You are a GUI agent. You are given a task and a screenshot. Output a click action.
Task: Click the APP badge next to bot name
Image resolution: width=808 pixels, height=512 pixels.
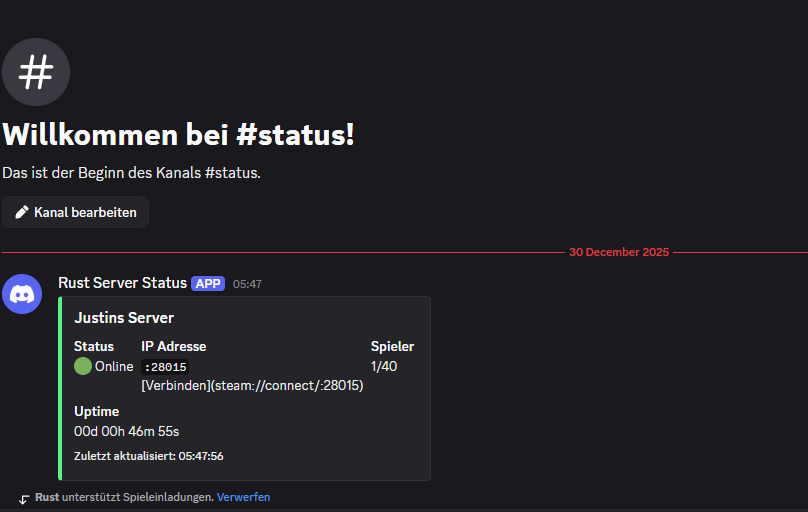pyautogui.click(x=208, y=284)
